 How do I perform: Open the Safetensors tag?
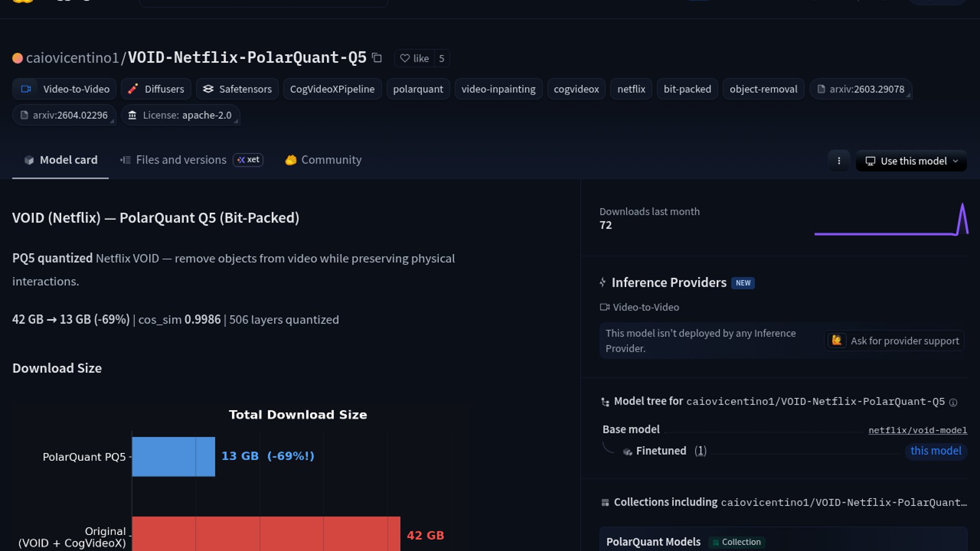[237, 89]
